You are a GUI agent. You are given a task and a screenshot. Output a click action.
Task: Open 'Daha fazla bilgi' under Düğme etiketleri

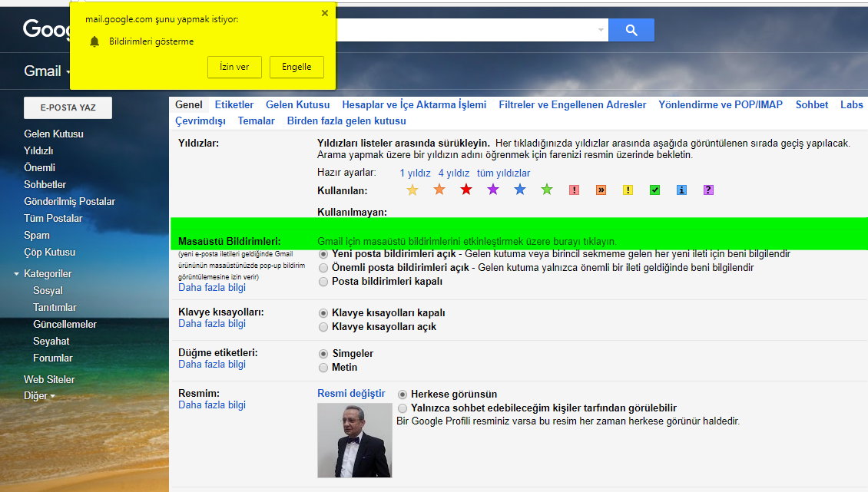click(x=212, y=364)
